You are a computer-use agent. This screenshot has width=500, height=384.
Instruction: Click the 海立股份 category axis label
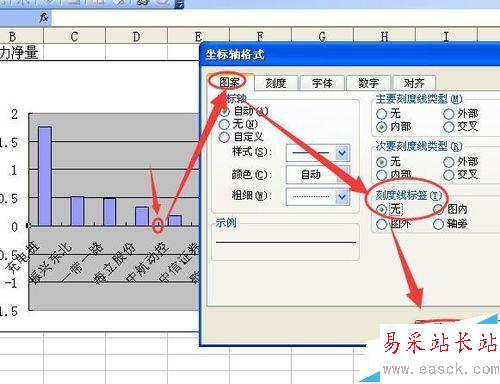[115, 263]
